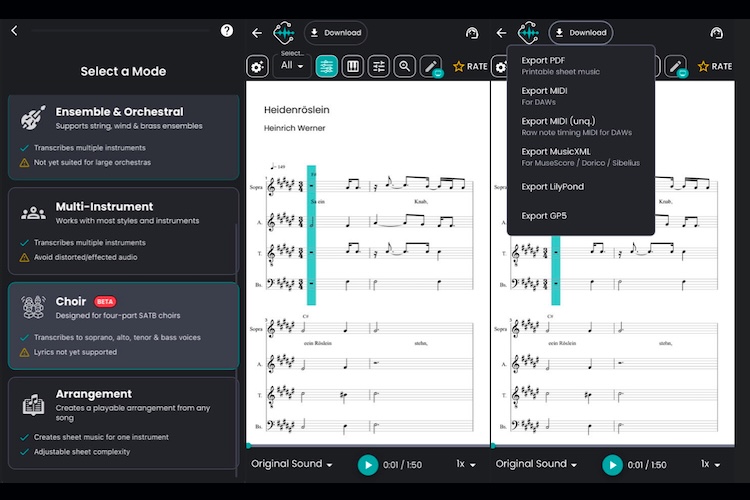
Task: Change 1x playback speed in right panel
Action: tap(710, 464)
